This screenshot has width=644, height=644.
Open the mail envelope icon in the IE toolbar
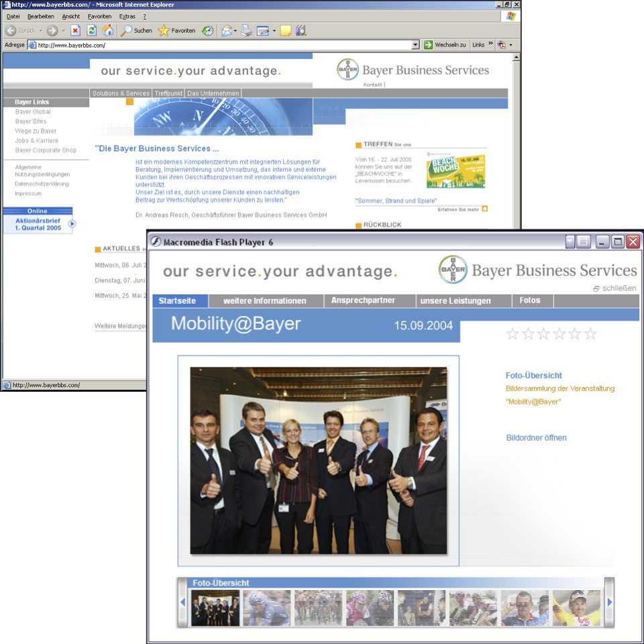pos(227,30)
